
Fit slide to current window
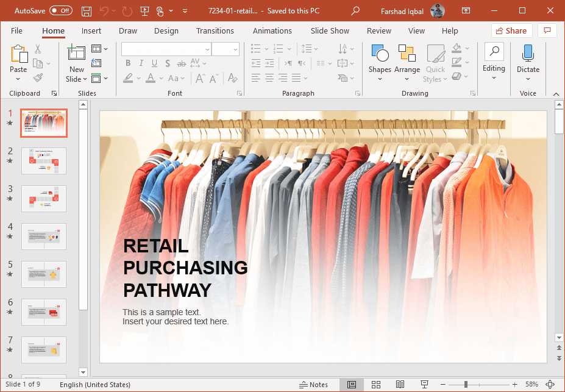(x=550, y=385)
